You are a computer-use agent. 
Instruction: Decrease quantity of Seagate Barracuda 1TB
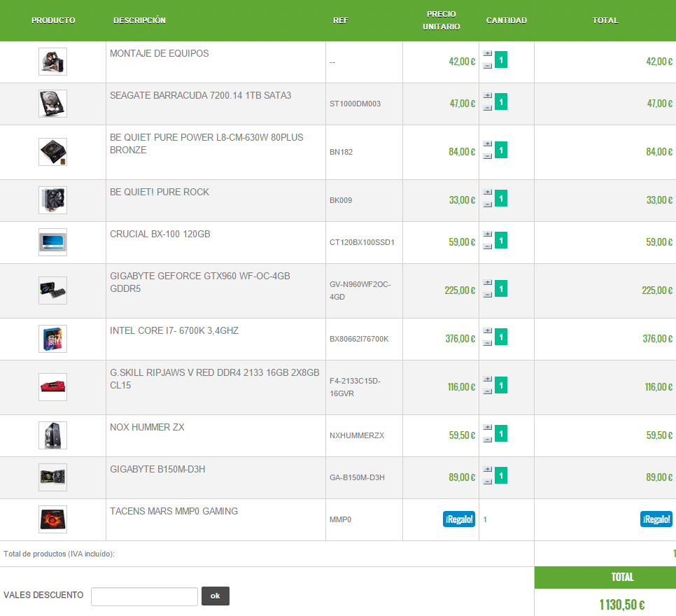pyautogui.click(x=487, y=108)
